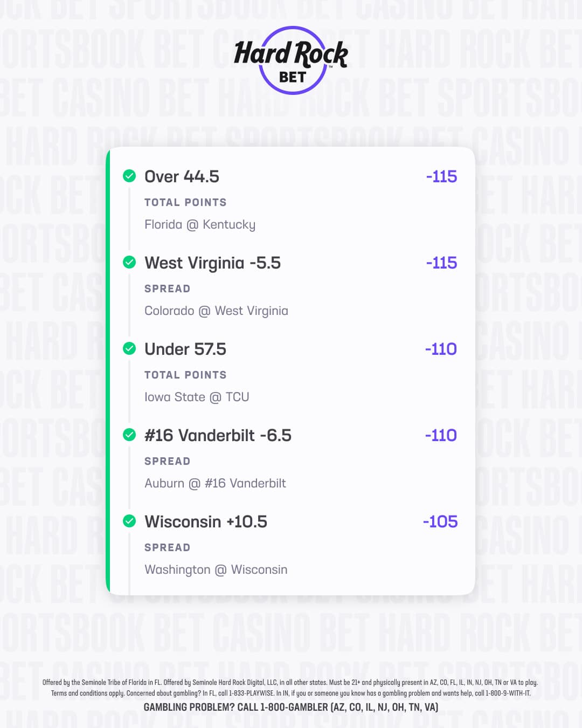Select the -105 odds for Wisconsin

(440, 521)
